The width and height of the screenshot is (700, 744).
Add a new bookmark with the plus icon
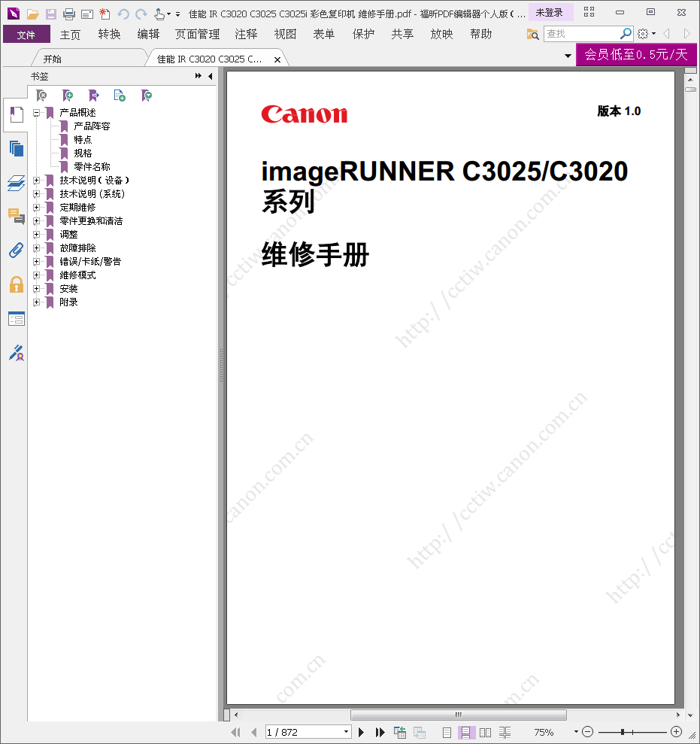tap(68, 96)
